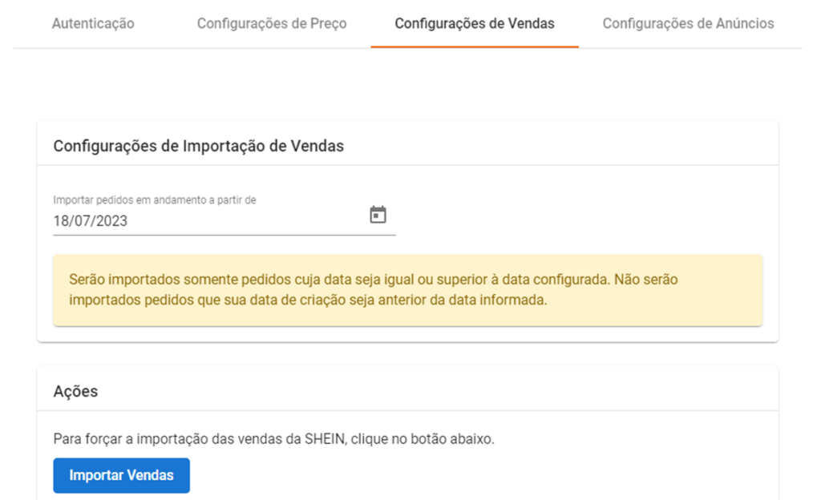
Task: Switch to the Autenticação tab
Action: (93, 23)
